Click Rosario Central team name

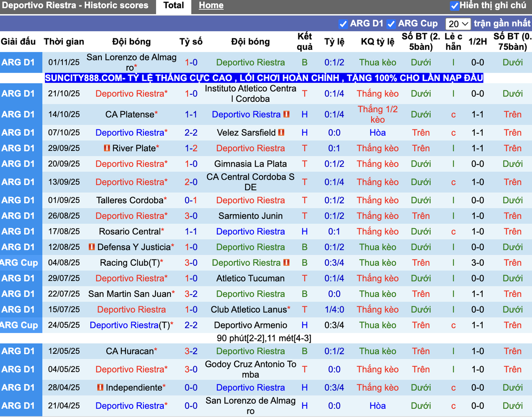point(130,232)
